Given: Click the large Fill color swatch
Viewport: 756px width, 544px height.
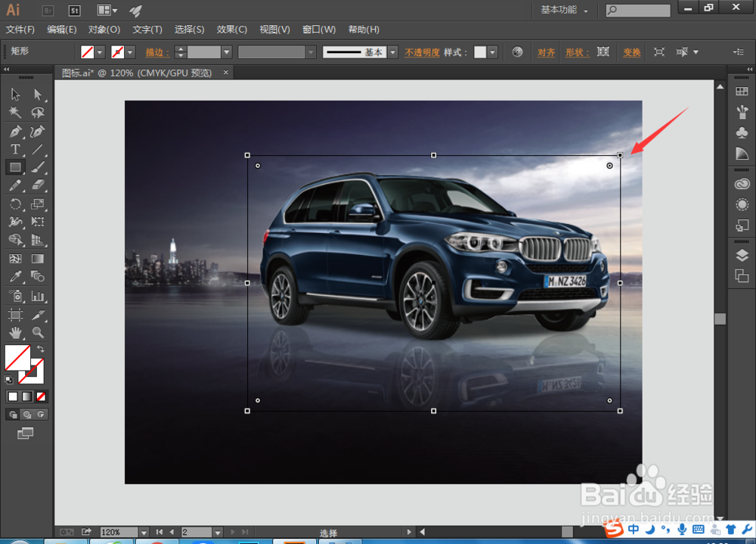Looking at the screenshot, I should pyautogui.click(x=17, y=357).
